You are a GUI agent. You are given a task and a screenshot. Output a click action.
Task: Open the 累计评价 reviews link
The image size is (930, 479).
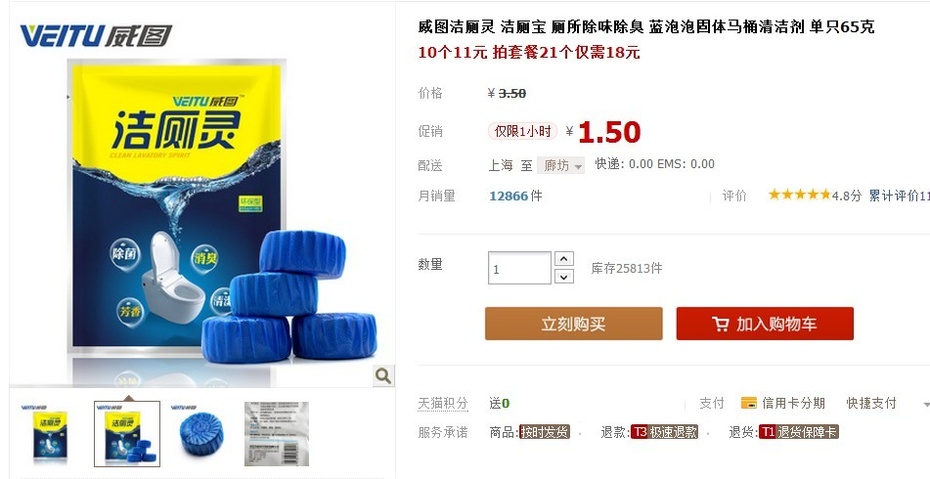(899, 196)
